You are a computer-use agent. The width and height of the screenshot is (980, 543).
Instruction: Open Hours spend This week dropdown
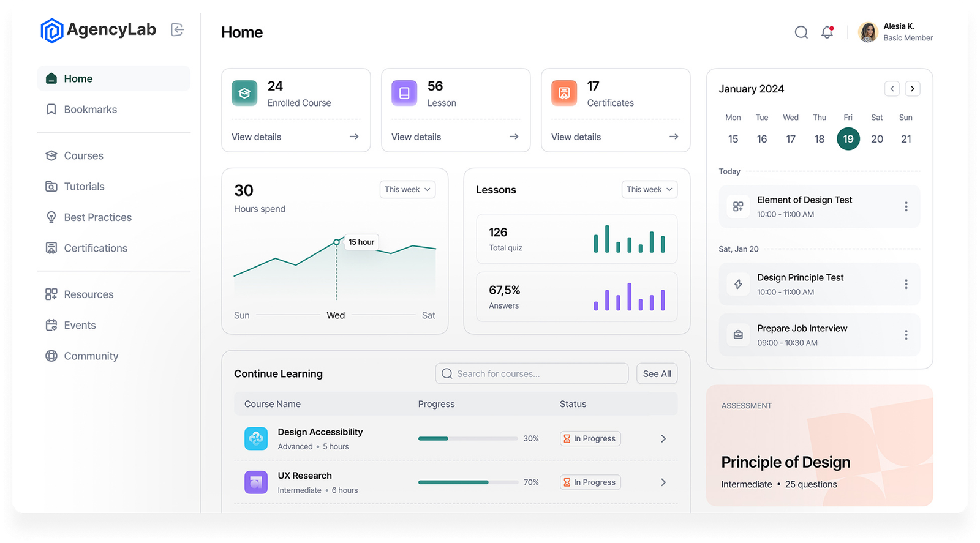(407, 190)
